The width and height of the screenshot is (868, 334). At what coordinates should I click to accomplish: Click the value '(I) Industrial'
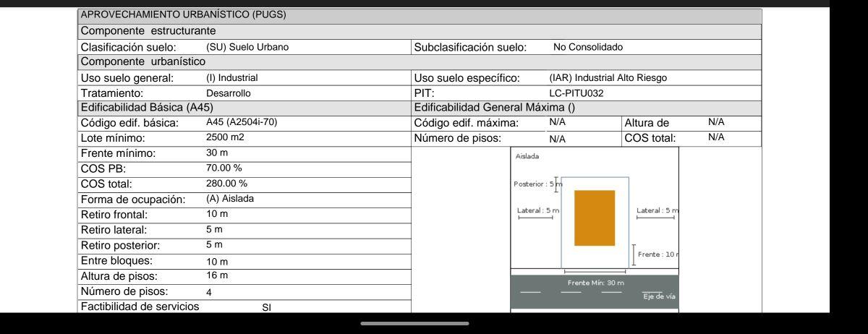pyautogui.click(x=232, y=77)
